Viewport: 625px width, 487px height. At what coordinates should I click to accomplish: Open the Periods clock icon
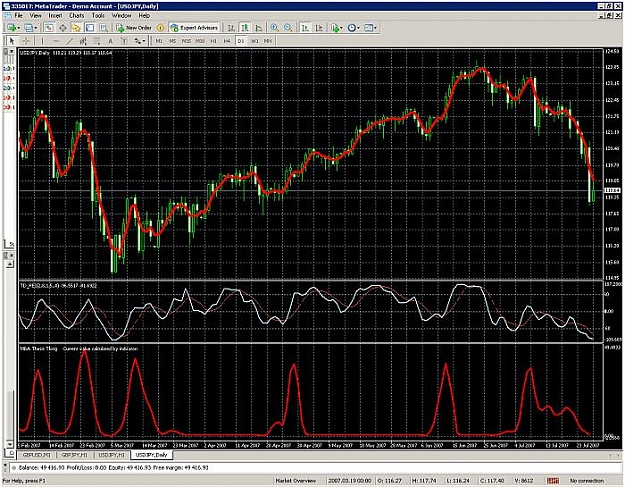352,28
